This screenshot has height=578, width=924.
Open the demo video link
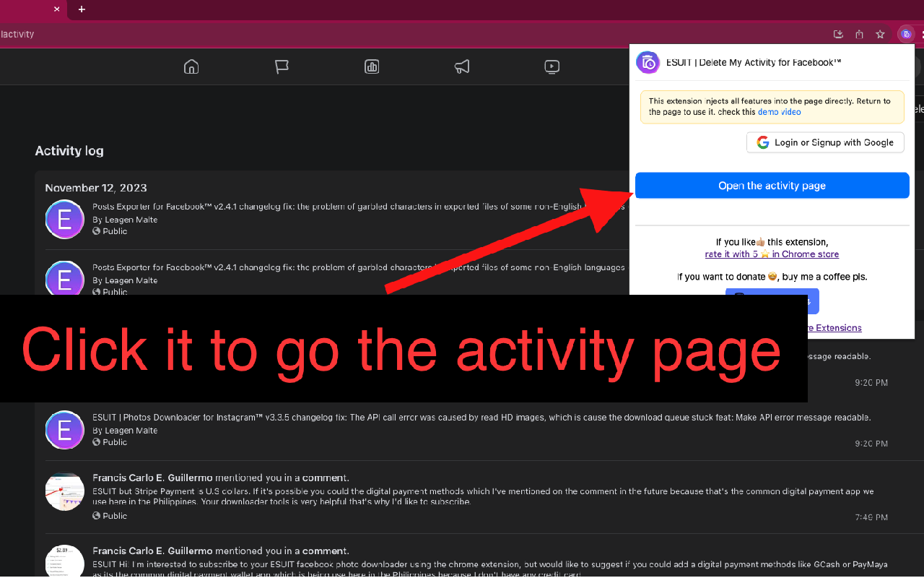779,111
